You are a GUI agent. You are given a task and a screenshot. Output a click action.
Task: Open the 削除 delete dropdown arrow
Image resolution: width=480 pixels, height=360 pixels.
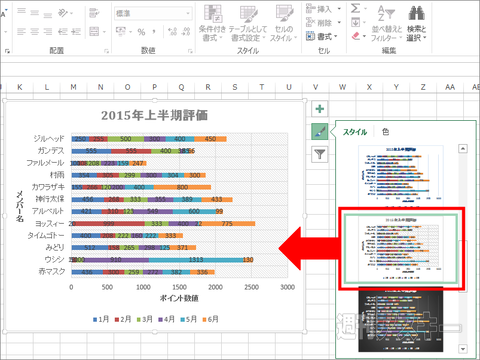(339, 23)
